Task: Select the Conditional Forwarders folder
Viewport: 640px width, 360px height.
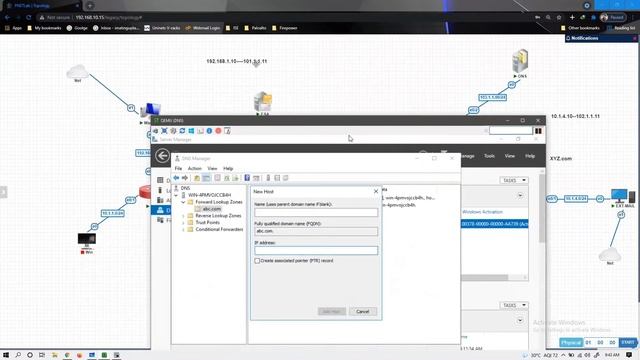Action: coord(219,229)
